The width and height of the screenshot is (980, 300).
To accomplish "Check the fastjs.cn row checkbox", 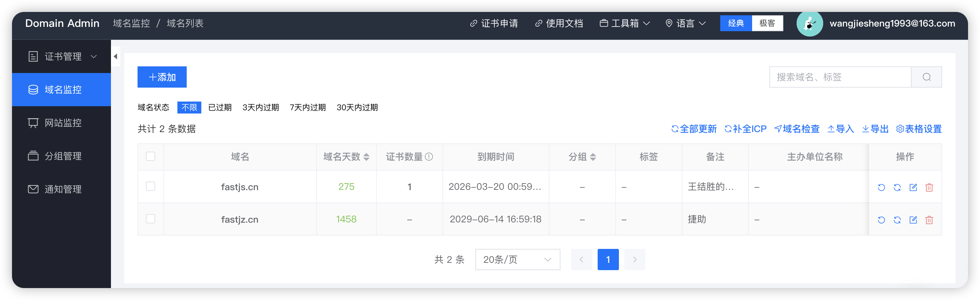I will point(150,186).
